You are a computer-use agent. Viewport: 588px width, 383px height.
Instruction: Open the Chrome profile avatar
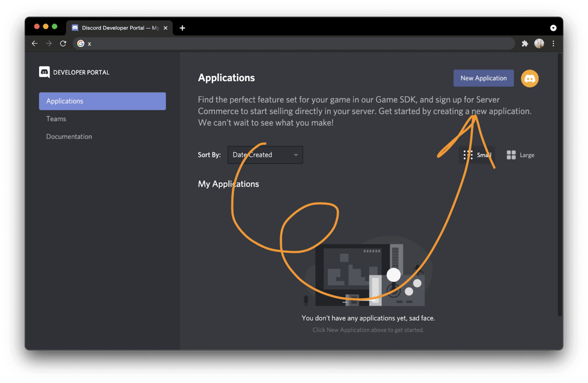tap(539, 44)
